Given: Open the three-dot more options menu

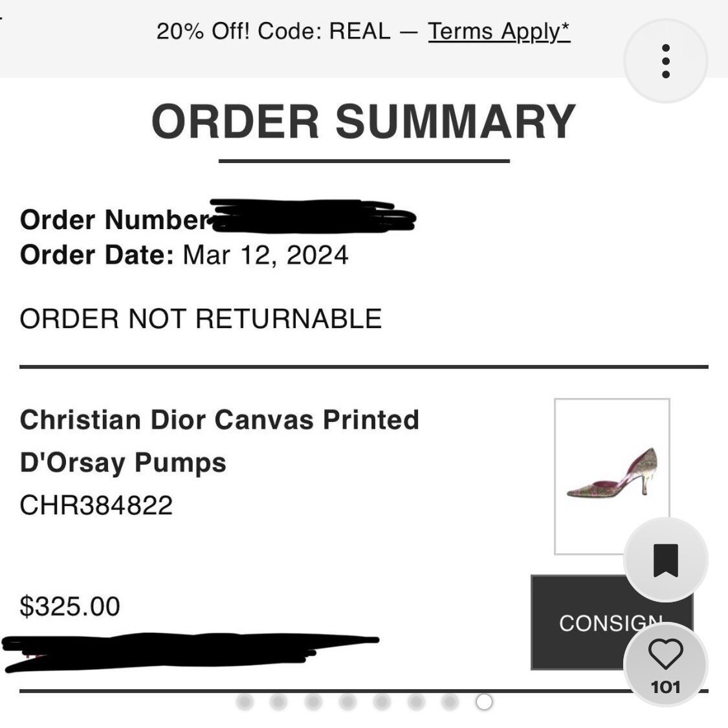Looking at the screenshot, I should click(665, 61).
